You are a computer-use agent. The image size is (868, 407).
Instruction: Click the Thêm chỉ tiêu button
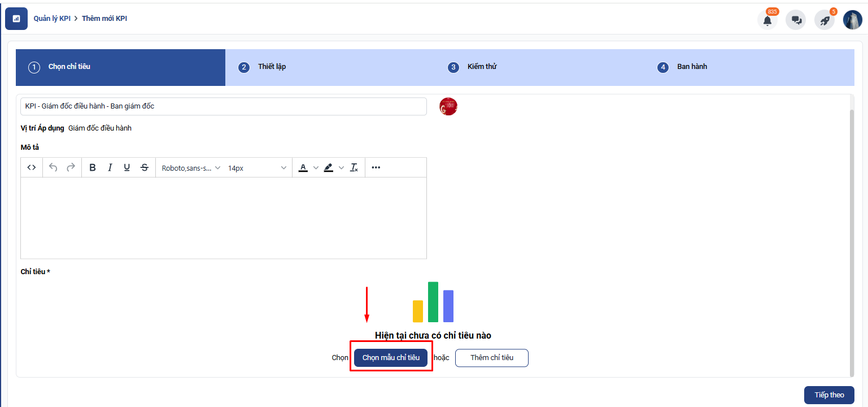click(x=491, y=358)
